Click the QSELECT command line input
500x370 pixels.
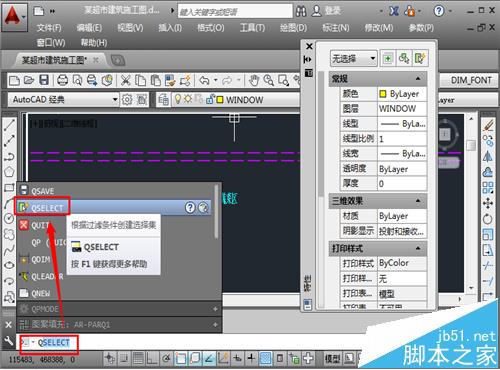(53, 343)
